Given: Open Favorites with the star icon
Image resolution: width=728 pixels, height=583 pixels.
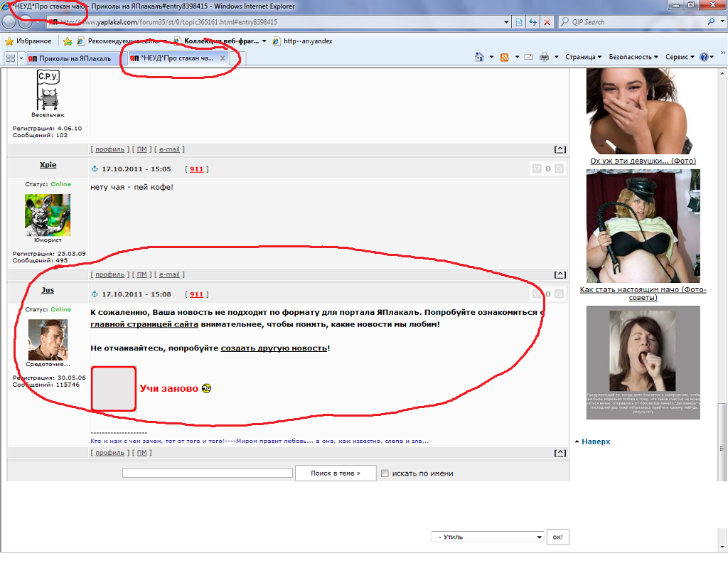Looking at the screenshot, I should [x=28, y=41].
